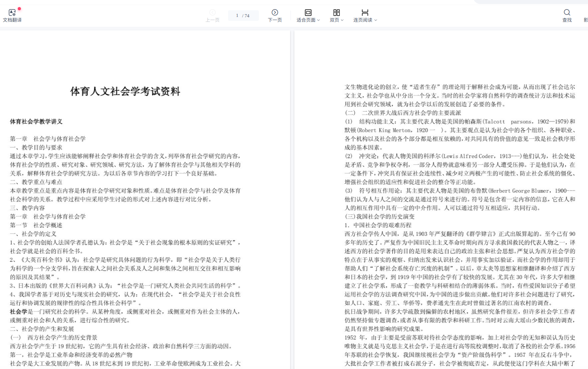Click the 上一页 previous page arrow
The height and width of the screenshot is (369, 588).
click(x=212, y=13)
